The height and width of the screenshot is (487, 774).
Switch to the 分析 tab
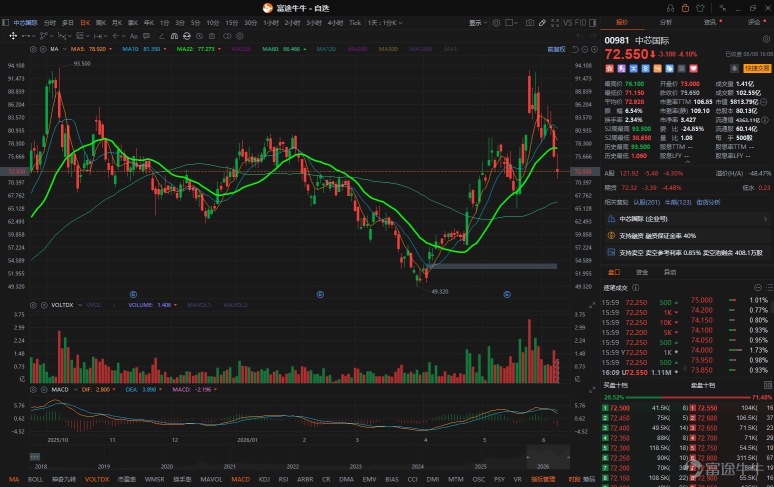point(666,22)
